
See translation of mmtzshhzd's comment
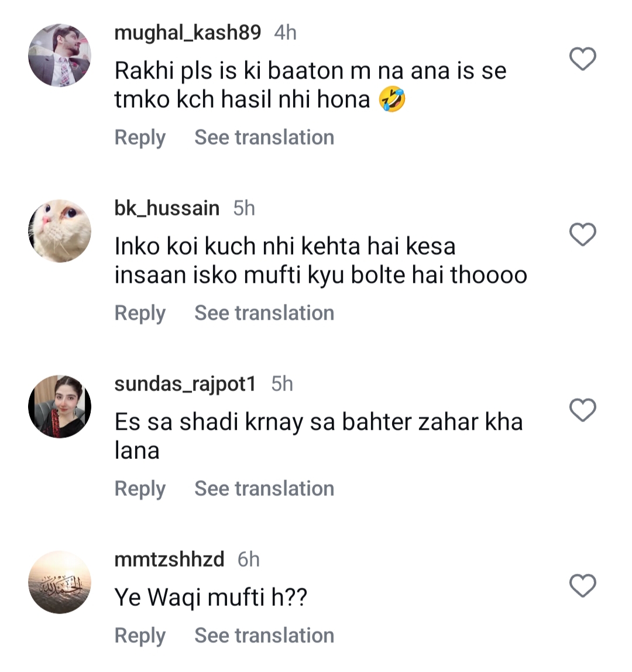coord(264,635)
